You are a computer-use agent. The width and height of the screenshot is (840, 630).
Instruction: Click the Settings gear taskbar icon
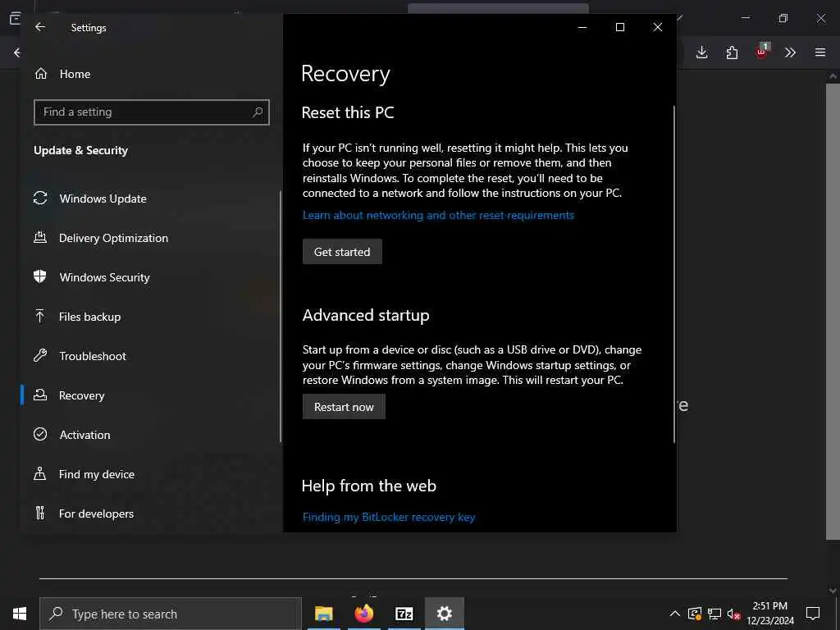444,614
